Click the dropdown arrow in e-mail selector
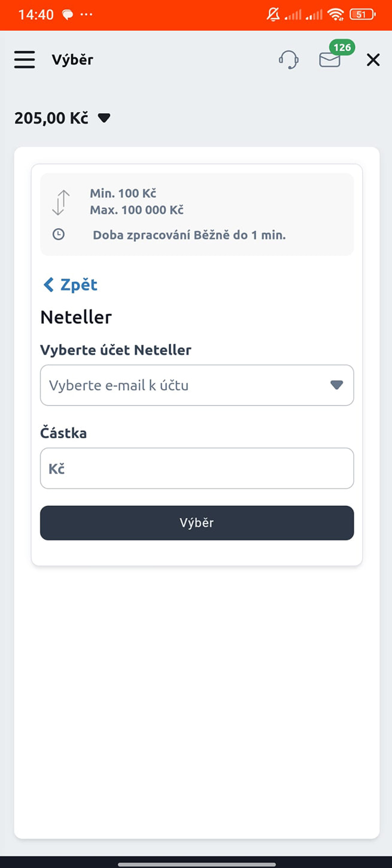 (337, 386)
